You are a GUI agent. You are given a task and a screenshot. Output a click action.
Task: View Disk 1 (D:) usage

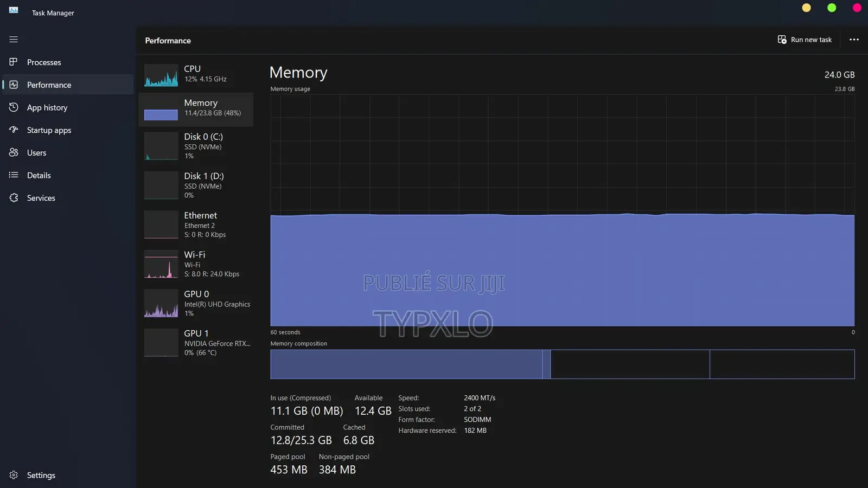[x=196, y=185]
